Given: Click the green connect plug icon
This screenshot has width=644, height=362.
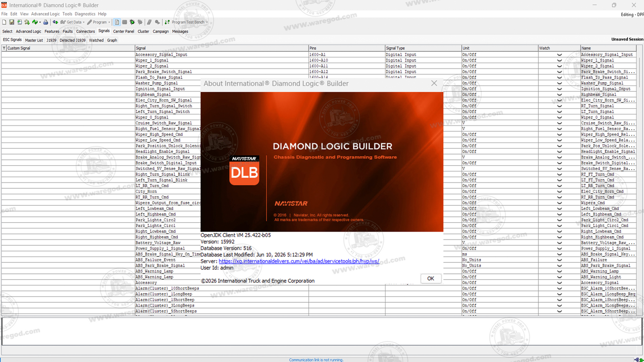Looking at the screenshot, I should pos(55,22).
